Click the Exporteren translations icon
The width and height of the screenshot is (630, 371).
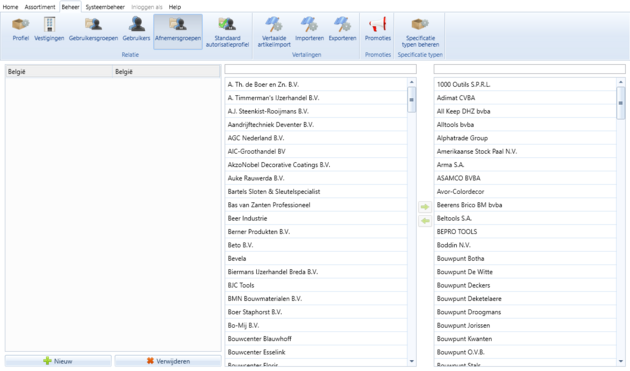point(342,29)
